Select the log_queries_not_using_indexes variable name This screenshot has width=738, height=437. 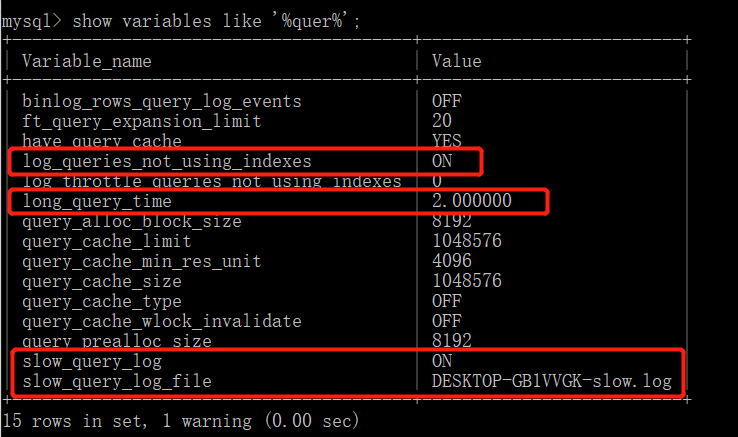[167, 162]
